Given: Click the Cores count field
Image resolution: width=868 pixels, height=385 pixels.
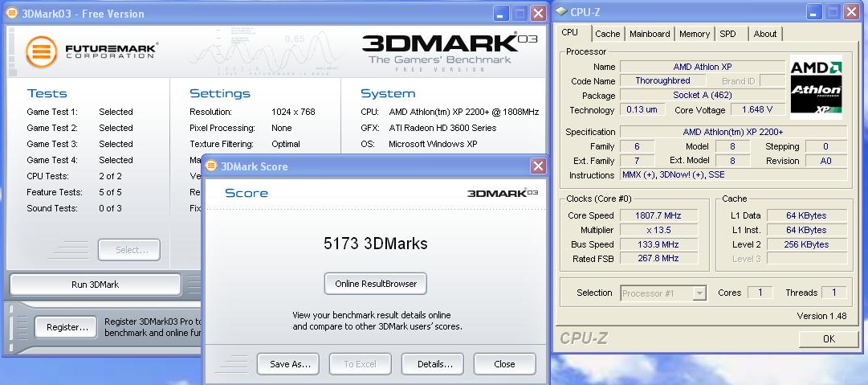Looking at the screenshot, I should (760, 293).
